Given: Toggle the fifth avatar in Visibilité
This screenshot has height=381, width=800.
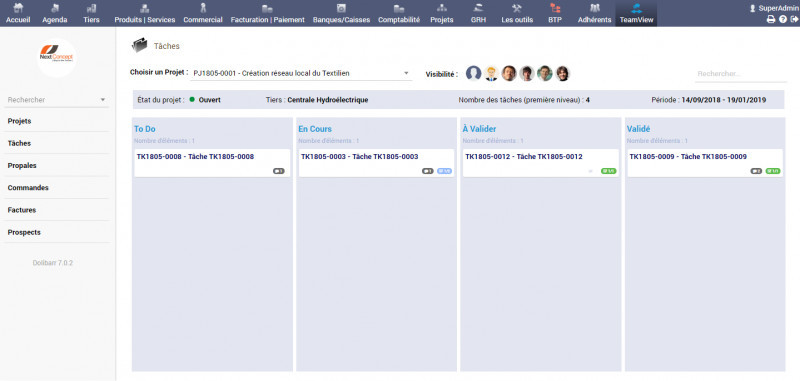Looking at the screenshot, I should [544, 73].
